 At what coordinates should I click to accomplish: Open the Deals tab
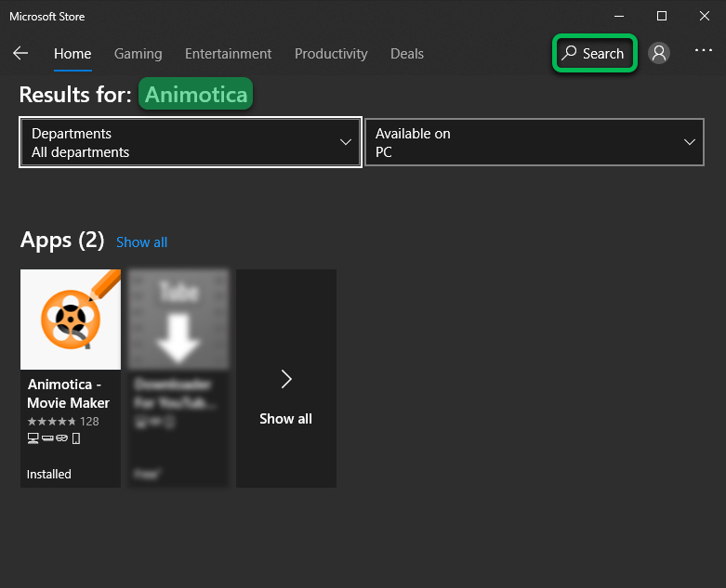click(x=407, y=54)
